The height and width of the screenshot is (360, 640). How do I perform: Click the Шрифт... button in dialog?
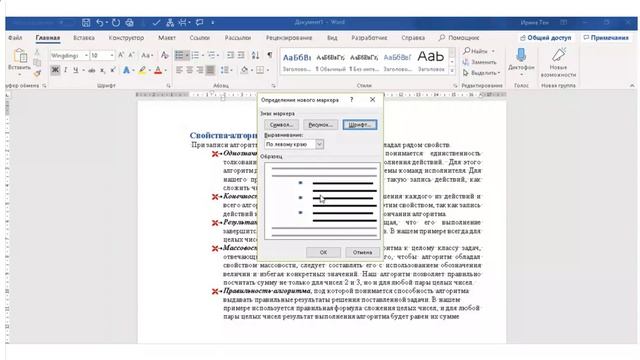pos(360,125)
